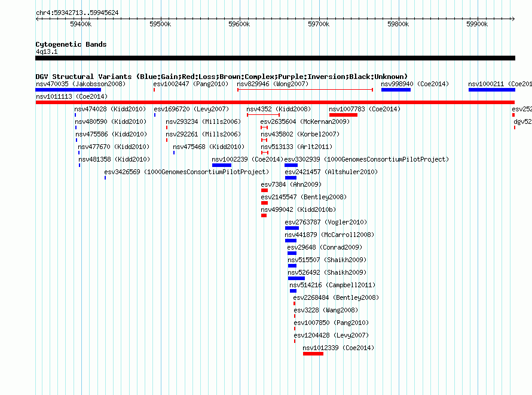Click the 4q13.1 band label
This screenshot has width=532, height=395.
[x=47, y=51]
